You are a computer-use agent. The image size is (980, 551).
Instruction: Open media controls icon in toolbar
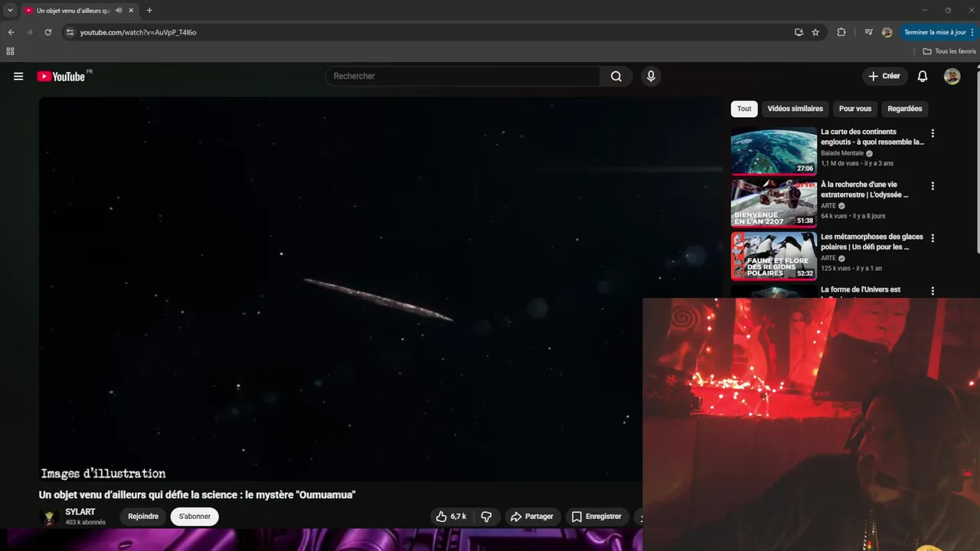coord(868,32)
